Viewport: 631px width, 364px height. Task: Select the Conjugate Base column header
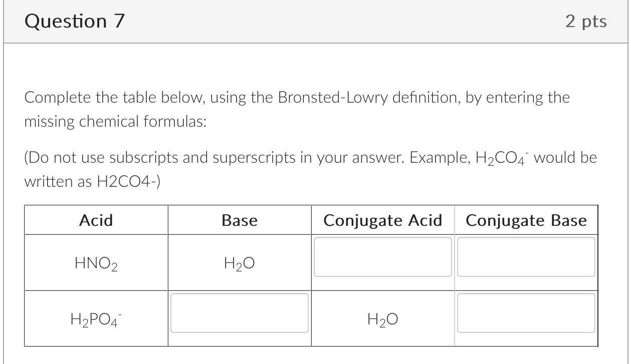pyautogui.click(x=526, y=220)
